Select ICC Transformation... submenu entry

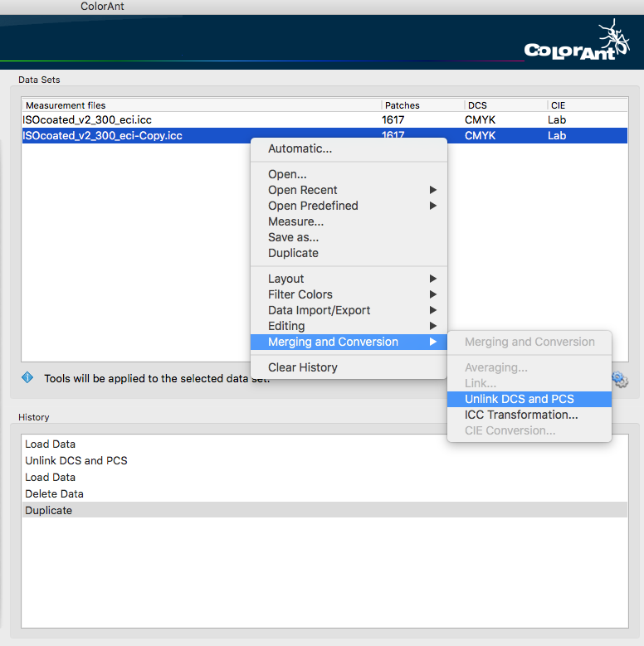pyautogui.click(x=529, y=415)
